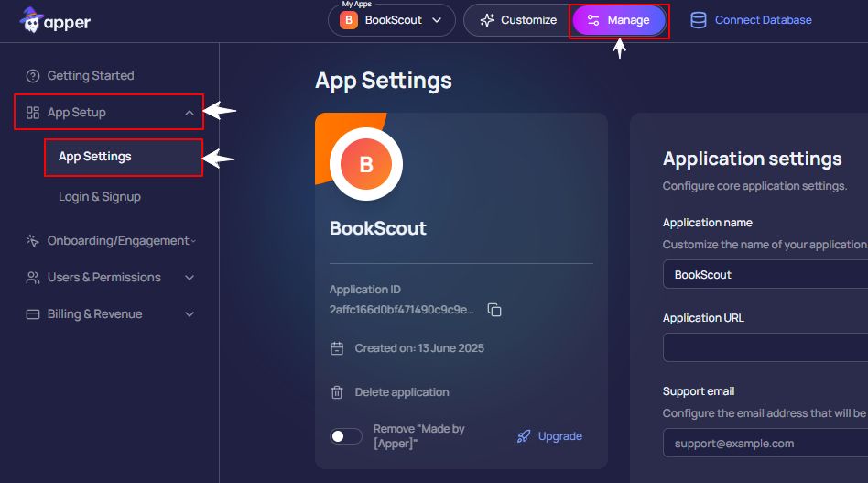Click the Billing & Revenue card icon
868x483 pixels.
33,314
